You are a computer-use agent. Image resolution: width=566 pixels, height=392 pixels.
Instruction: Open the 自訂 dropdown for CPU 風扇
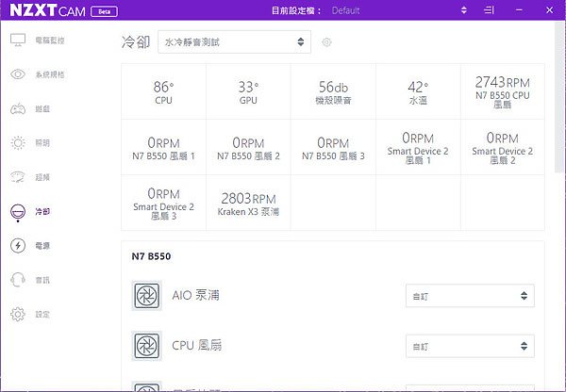(x=470, y=346)
